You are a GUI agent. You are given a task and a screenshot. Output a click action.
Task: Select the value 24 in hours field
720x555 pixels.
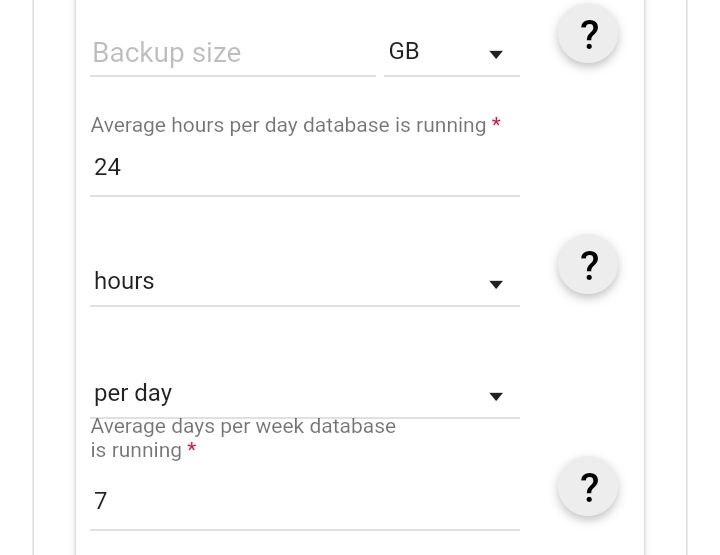click(107, 167)
